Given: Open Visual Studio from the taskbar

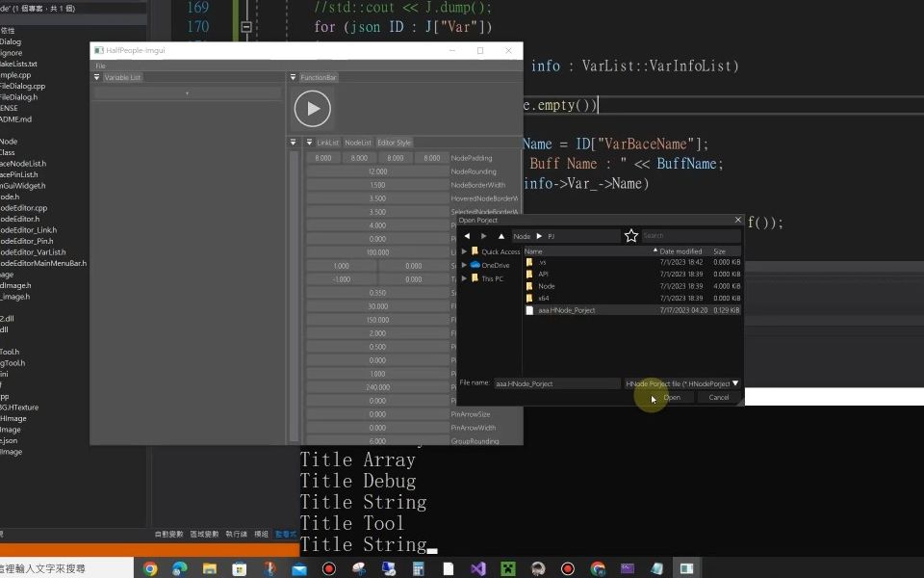Looking at the screenshot, I should 478,568.
